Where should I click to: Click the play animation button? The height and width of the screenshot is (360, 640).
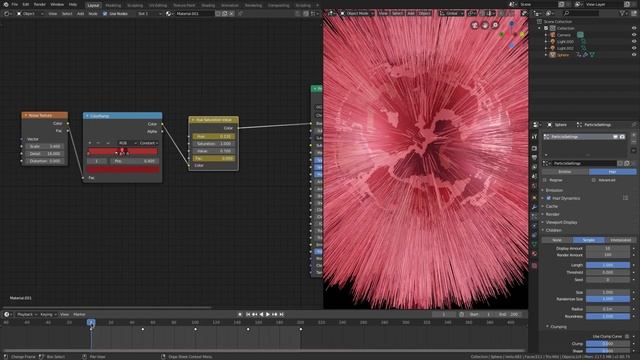point(268,314)
